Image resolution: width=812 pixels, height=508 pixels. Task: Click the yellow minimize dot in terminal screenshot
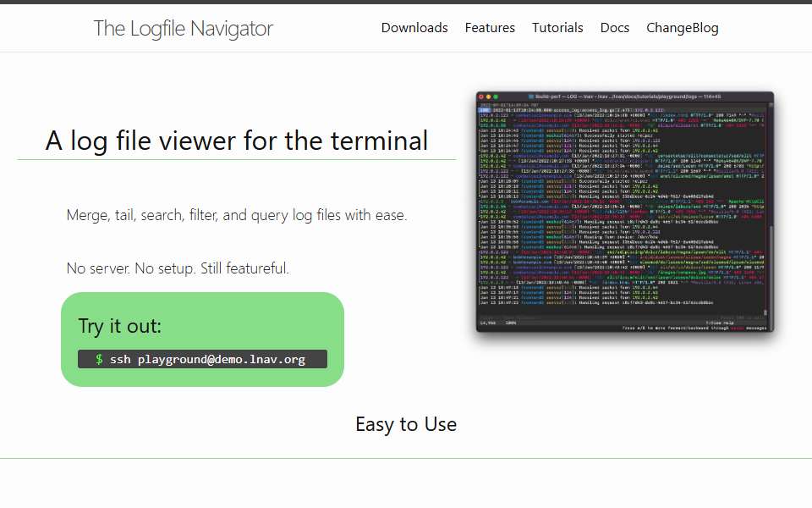click(x=488, y=97)
